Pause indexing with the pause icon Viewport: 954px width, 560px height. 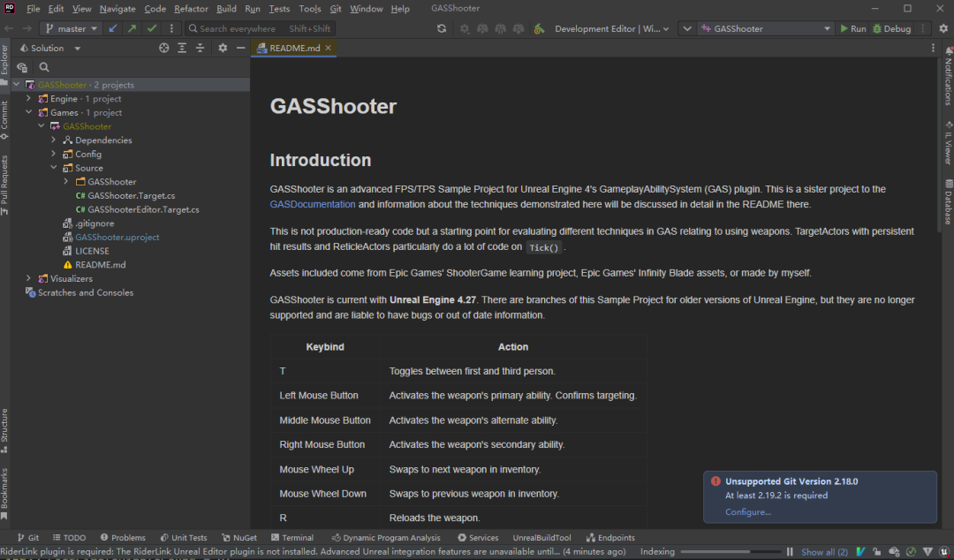click(x=790, y=552)
